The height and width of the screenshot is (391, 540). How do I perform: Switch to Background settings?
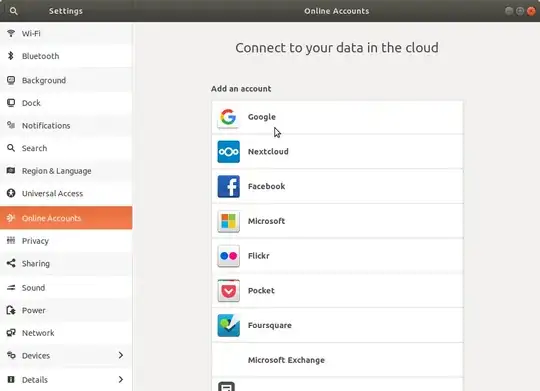66,80
